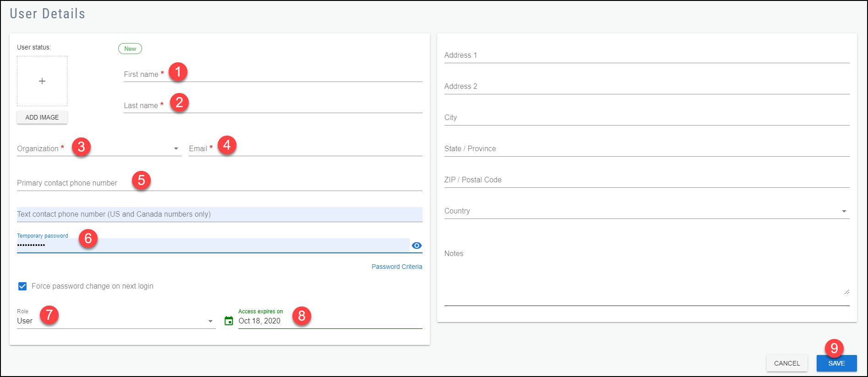868x377 pixels.
Task: Click the Text contact phone number field
Action: tap(220, 214)
